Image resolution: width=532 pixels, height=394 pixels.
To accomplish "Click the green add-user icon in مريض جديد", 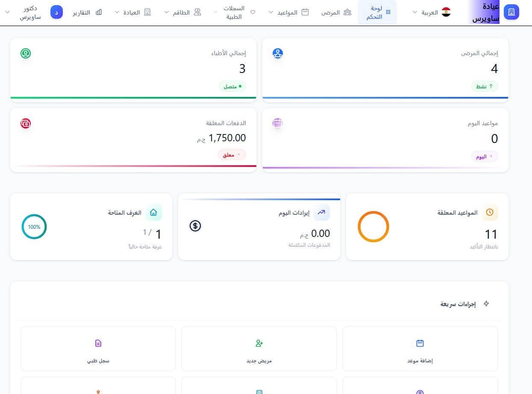I will coord(259,343).
